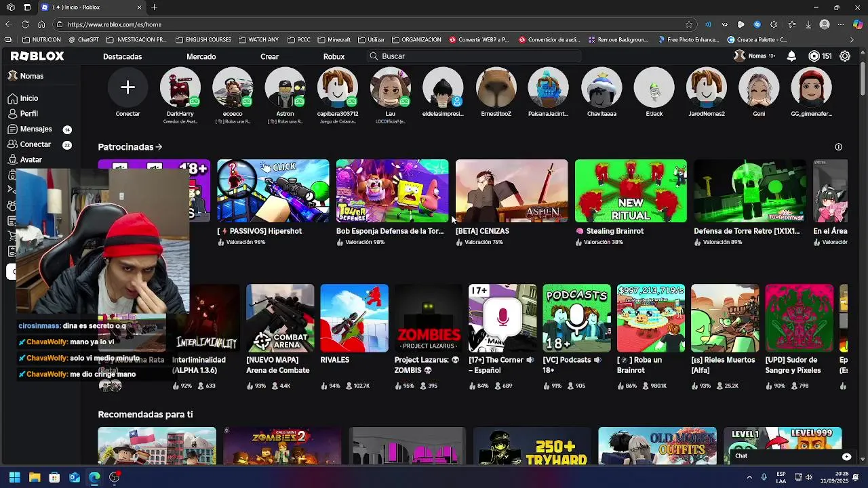868x488 pixels.
Task: Open friend capibara303712's avatar
Action: click(x=338, y=87)
